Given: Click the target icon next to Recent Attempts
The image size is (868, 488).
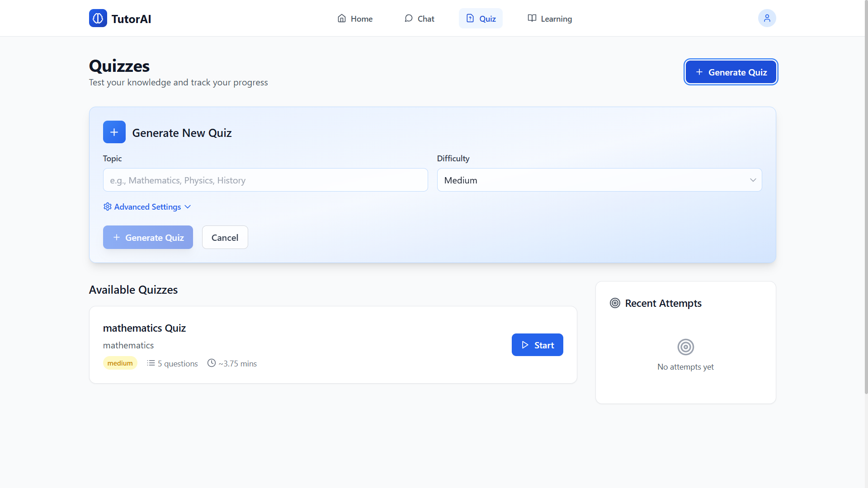Looking at the screenshot, I should pos(615,303).
